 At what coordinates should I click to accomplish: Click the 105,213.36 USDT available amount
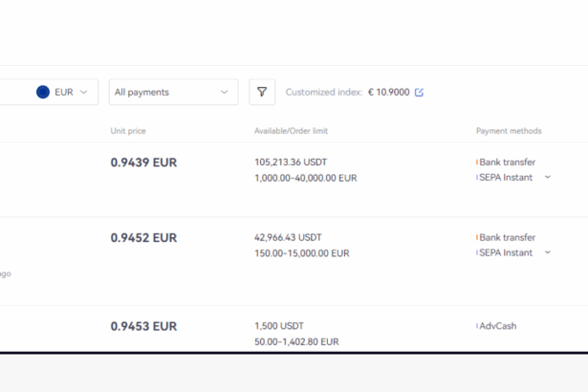point(291,162)
